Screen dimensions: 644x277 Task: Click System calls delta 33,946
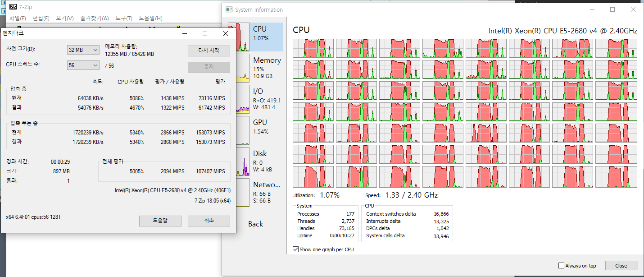tap(441, 235)
